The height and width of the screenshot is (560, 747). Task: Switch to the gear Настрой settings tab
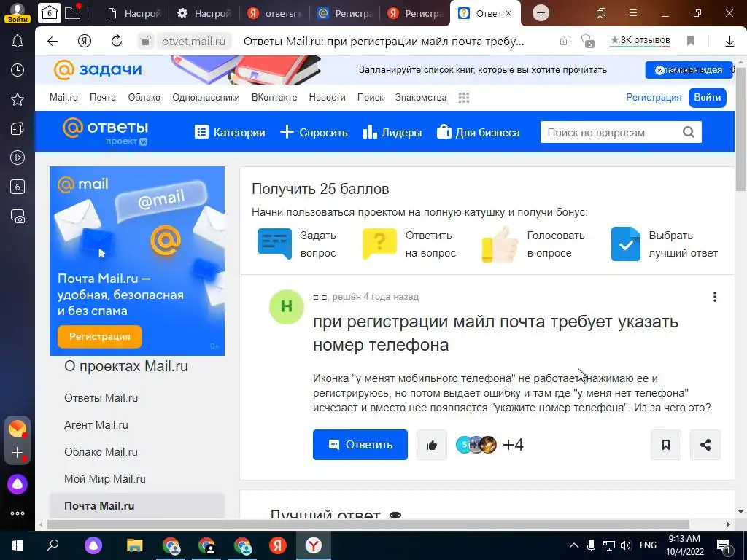pos(204,13)
